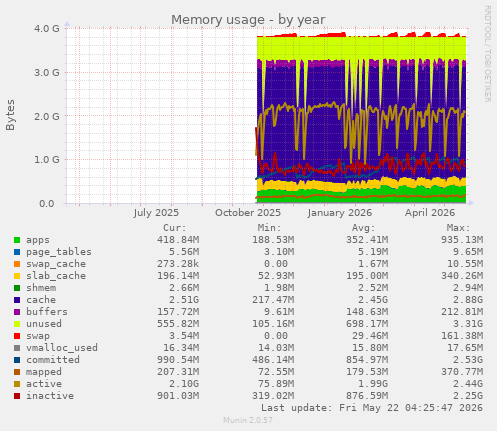The image size is (497, 431).
Task: Click the Munin 2.0.57 version text
Action: point(248,420)
